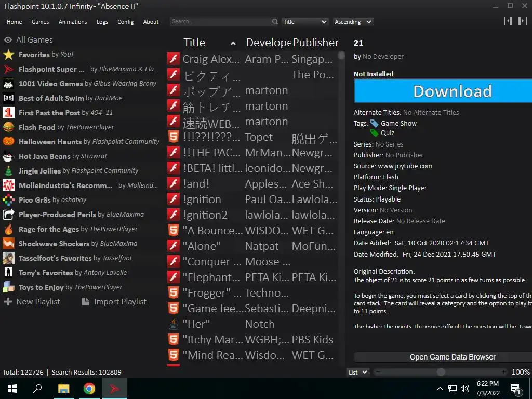The image size is (532, 399).
Task: Click the blue Download button
Action: [443, 91]
